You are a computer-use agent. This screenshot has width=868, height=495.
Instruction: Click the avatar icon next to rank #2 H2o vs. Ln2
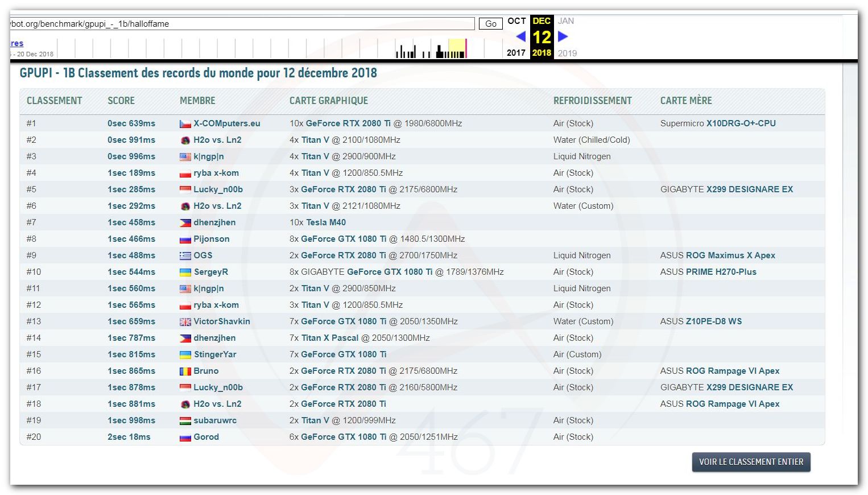185,141
